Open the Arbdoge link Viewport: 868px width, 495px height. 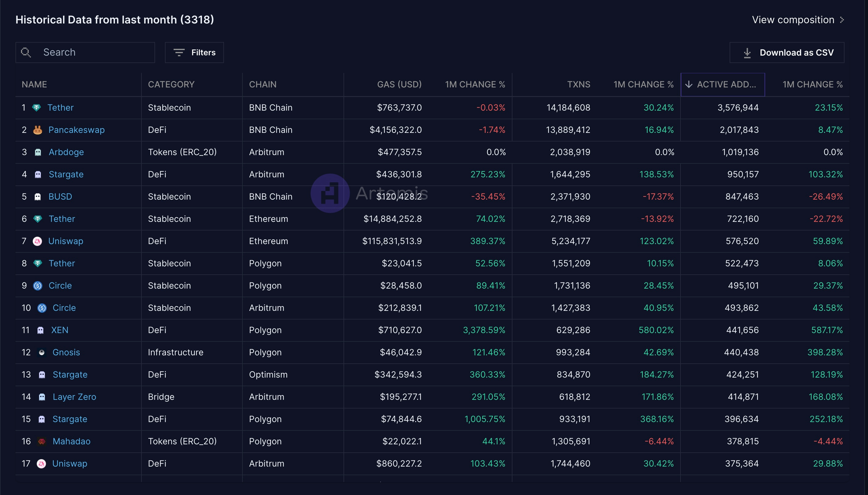tap(66, 152)
